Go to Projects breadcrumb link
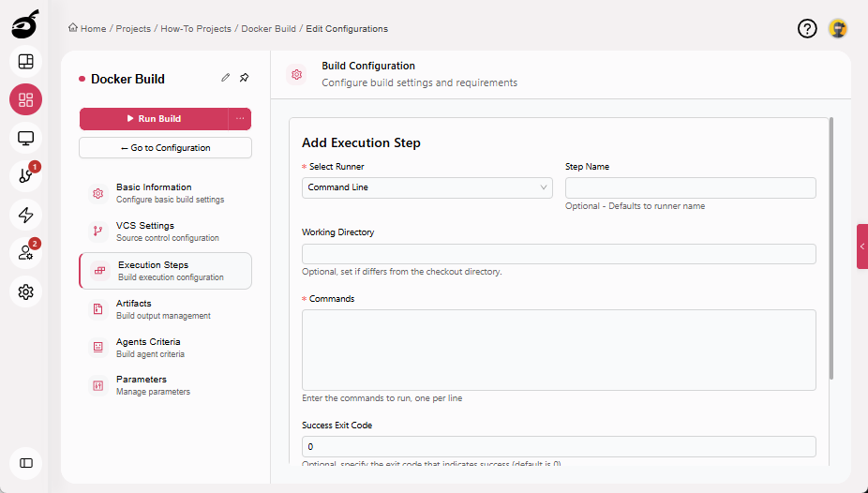This screenshot has height=493, width=868. [x=133, y=29]
